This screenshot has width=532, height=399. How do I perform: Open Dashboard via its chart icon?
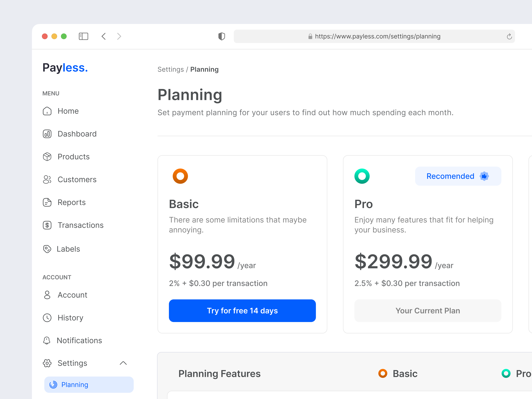[47, 134]
